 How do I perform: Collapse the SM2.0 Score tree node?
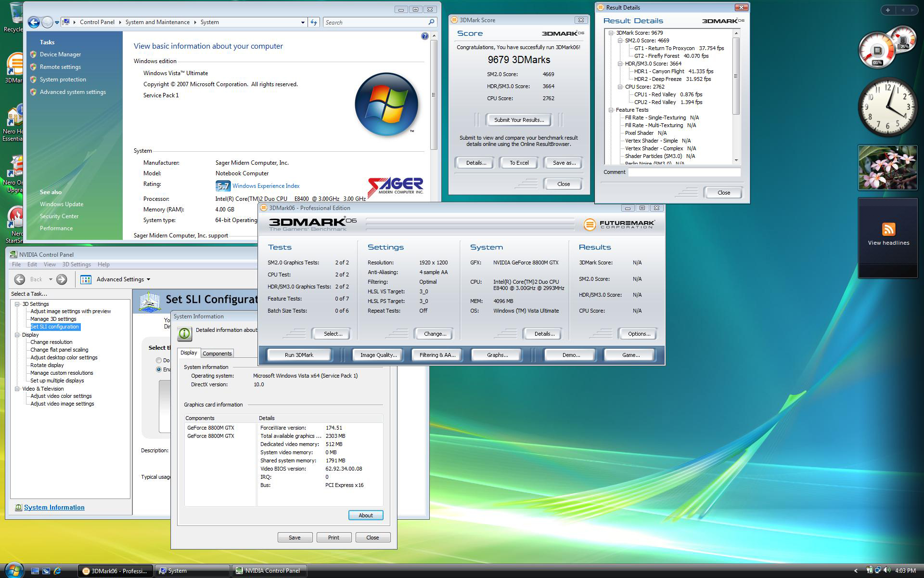pos(620,40)
